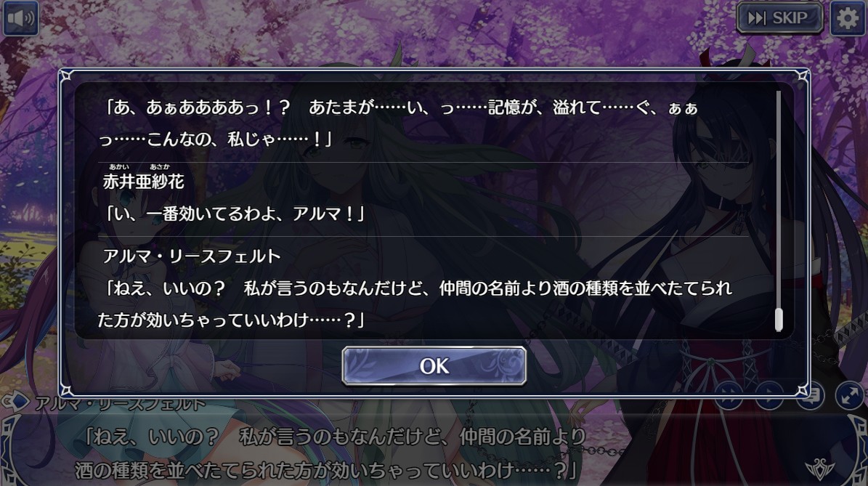This screenshot has height=486, width=868.
Task: Select the 赤井亜紗花 name in the log
Action: pyautogui.click(x=143, y=181)
